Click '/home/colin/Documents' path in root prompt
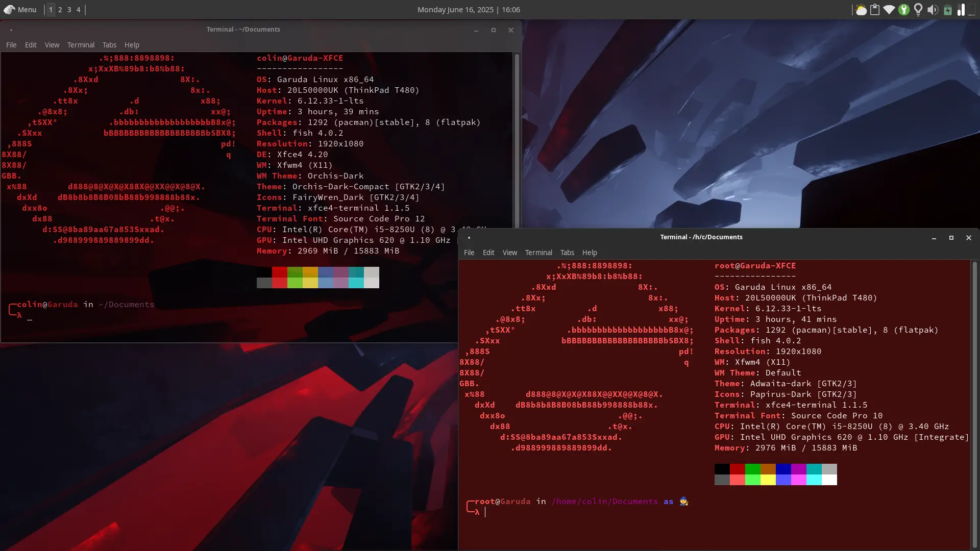 (x=605, y=502)
